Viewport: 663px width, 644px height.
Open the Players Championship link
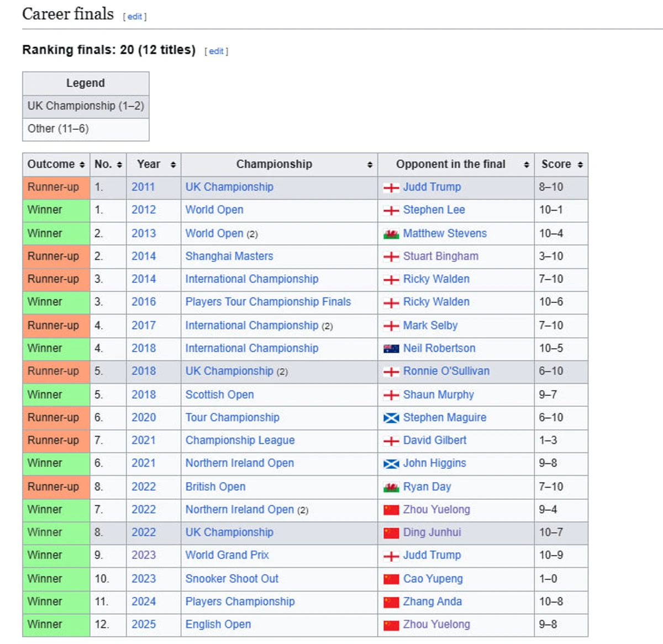[x=240, y=601]
